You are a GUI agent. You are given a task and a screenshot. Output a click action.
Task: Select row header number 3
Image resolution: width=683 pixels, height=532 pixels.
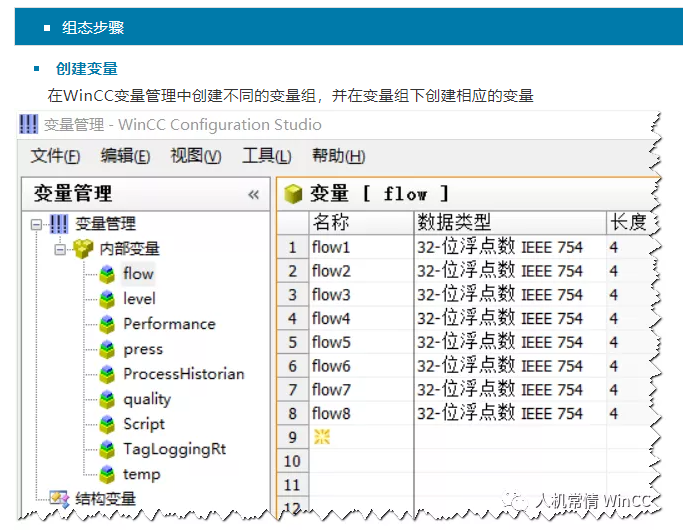pos(292,295)
